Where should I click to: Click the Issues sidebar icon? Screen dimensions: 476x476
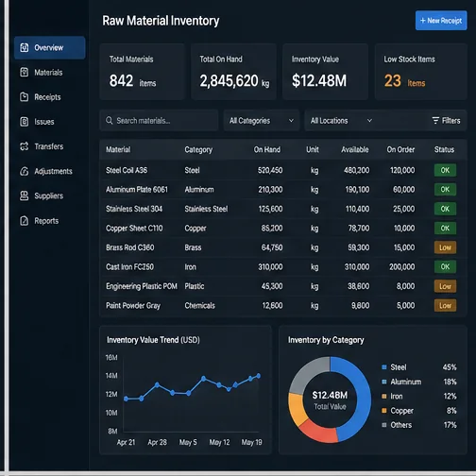click(25, 122)
